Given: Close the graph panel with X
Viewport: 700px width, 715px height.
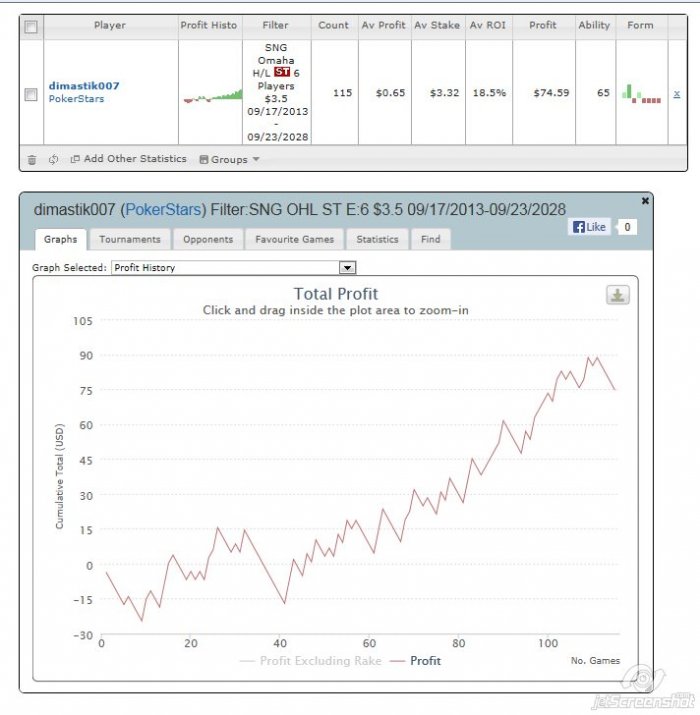Looking at the screenshot, I should coord(645,201).
